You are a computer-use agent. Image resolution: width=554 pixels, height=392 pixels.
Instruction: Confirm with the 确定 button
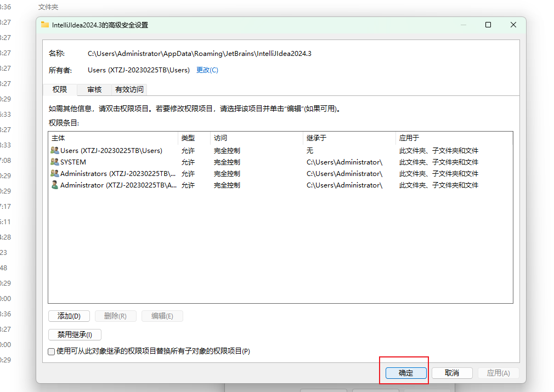(x=406, y=373)
